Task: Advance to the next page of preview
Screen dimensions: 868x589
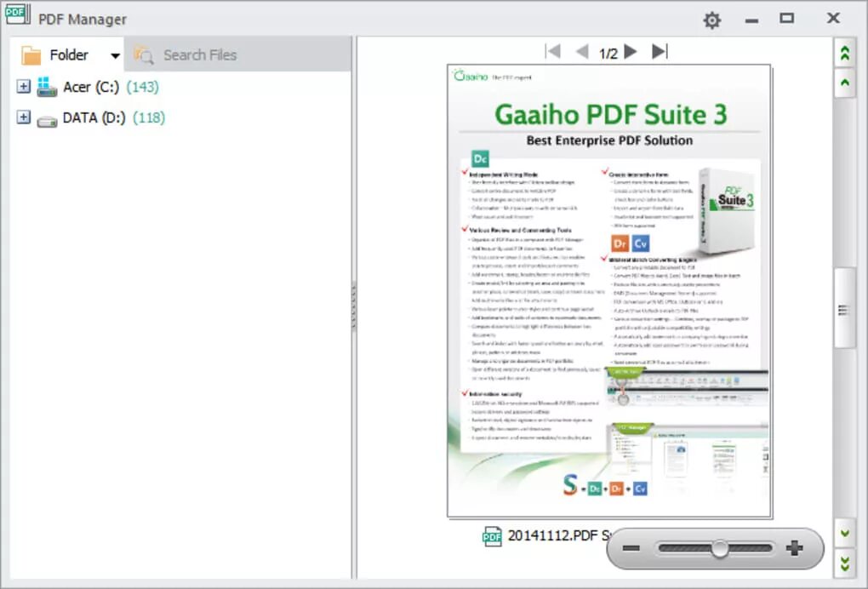Action: [631, 51]
